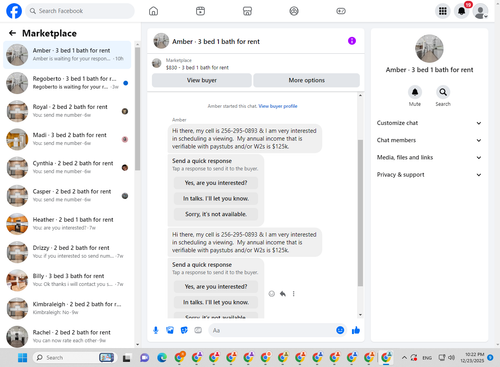500x367 pixels.
Task: React to message with emoji icon
Action: [272, 294]
